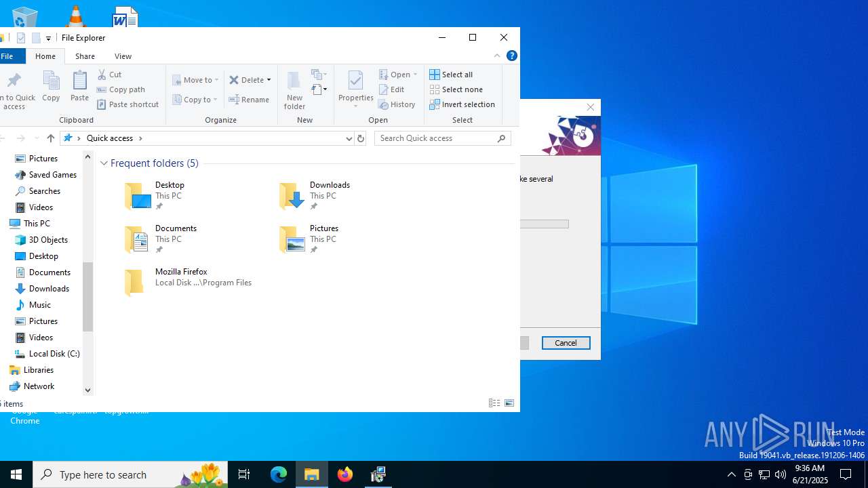This screenshot has height=488, width=868.
Task: Open the Delete dropdown arrow
Action: point(269,80)
